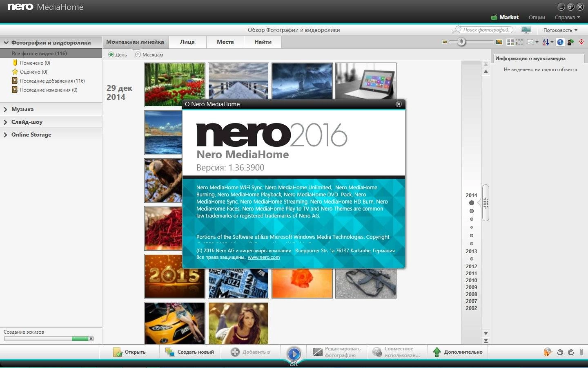Viewport: 588px width, 368px height.
Task: Click the red map pin icon
Action: tap(581, 42)
